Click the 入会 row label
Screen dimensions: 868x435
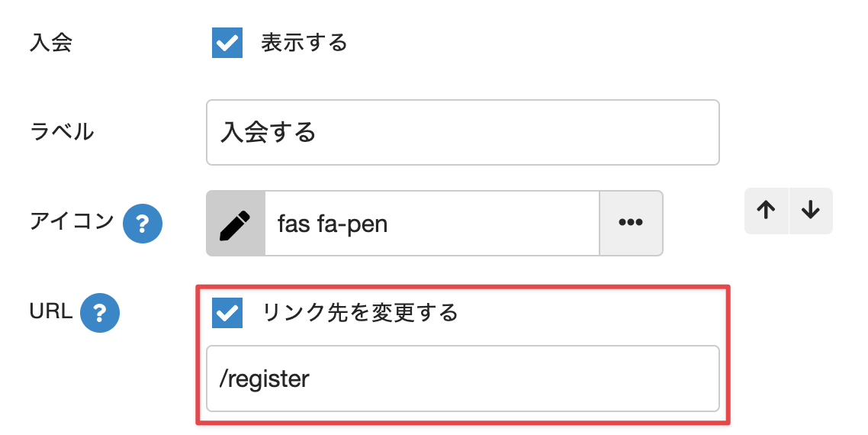[51, 43]
